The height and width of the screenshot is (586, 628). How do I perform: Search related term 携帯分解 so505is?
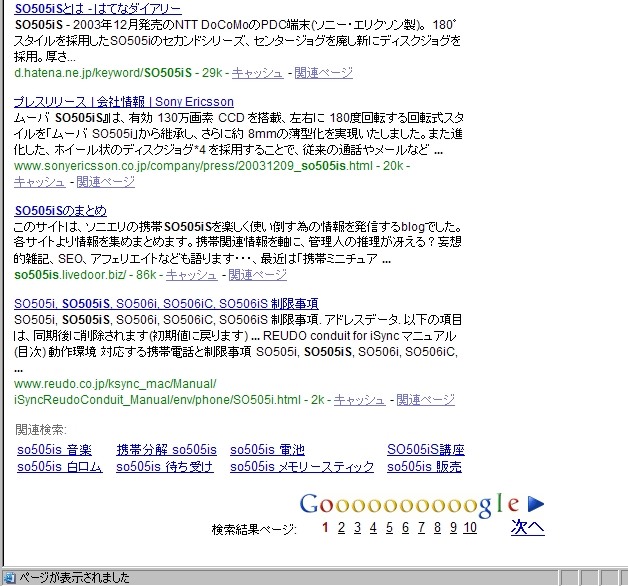(x=166, y=450)
